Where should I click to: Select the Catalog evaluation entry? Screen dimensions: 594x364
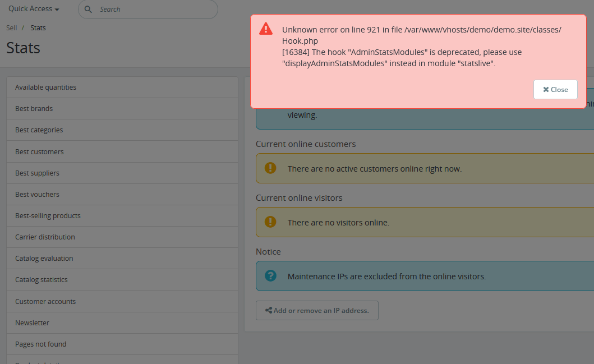[x=44, y=258]
